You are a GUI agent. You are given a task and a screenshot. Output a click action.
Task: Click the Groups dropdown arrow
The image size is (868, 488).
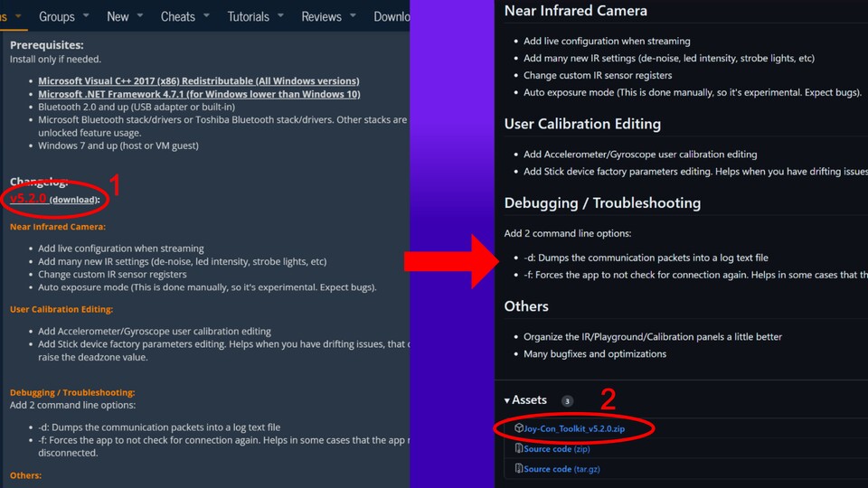pos(86,16)
